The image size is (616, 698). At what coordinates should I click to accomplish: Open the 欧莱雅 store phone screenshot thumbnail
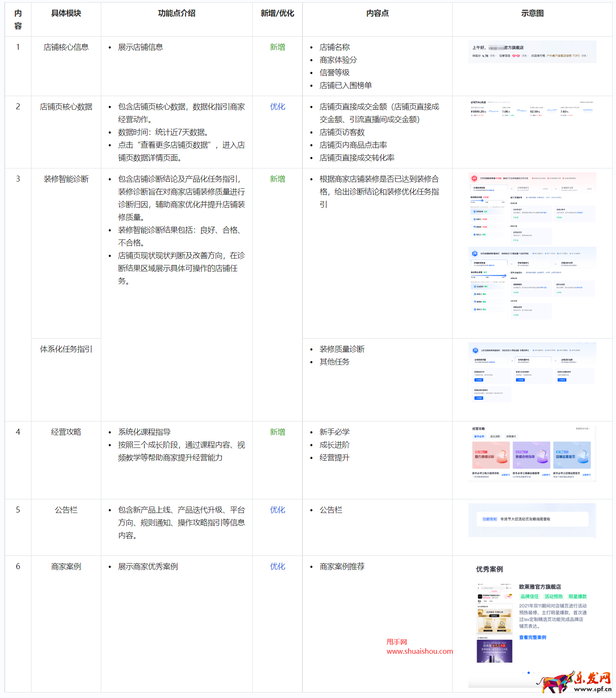click(x=494, y=623)
